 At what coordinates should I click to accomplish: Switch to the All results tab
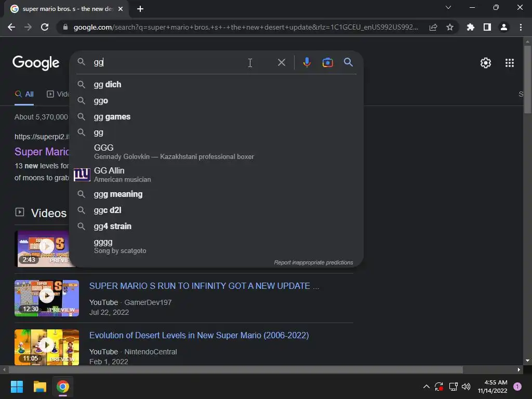coord(24,95)
